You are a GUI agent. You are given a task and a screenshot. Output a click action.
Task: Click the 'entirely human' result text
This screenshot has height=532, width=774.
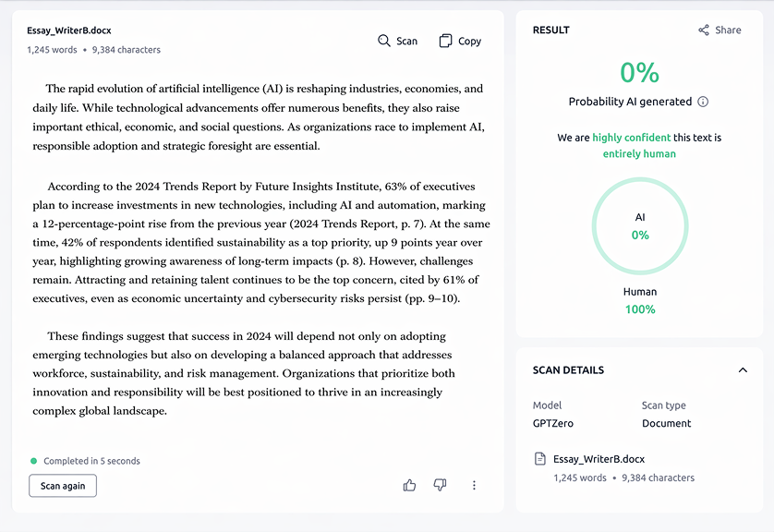(639, 153)
